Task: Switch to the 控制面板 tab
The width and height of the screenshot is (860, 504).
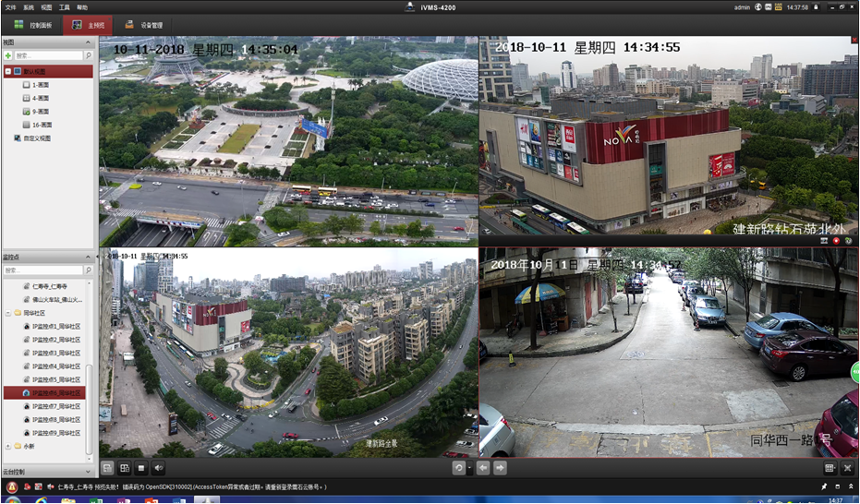Action: 32,25
